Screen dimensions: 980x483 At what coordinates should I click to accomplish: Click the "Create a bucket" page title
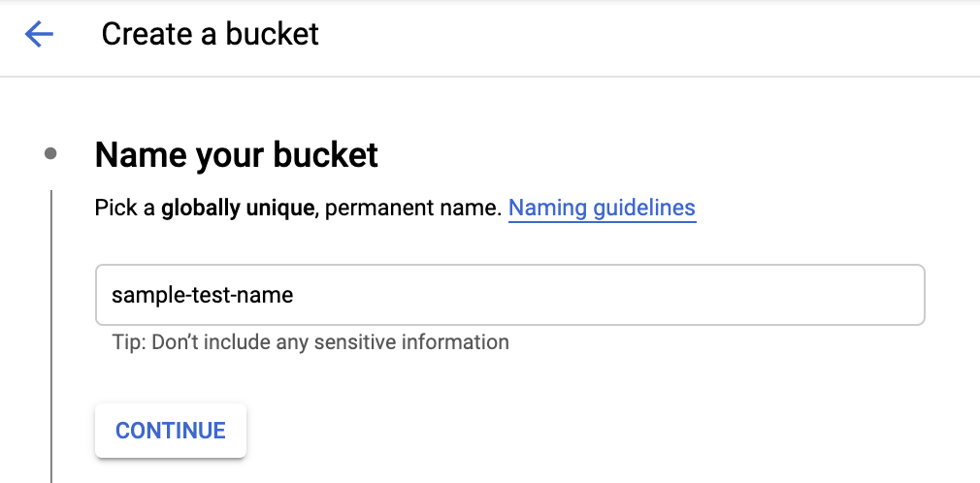point(210,35)
